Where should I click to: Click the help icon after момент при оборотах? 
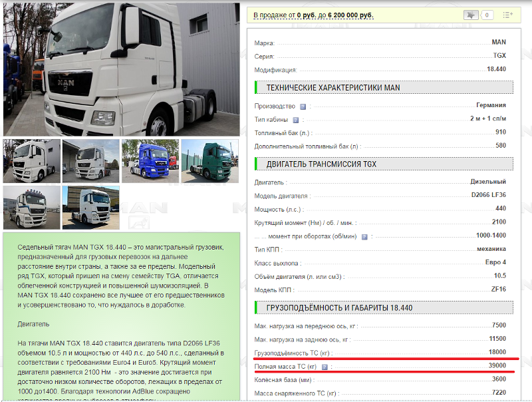click(x=364, y=237)
